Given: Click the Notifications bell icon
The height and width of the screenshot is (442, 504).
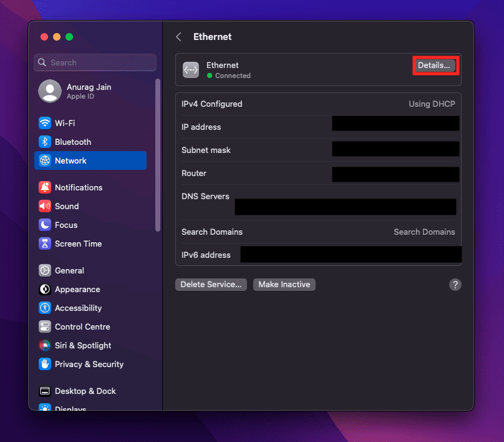Looking at the screenshot, I should (x=45, y=187).
